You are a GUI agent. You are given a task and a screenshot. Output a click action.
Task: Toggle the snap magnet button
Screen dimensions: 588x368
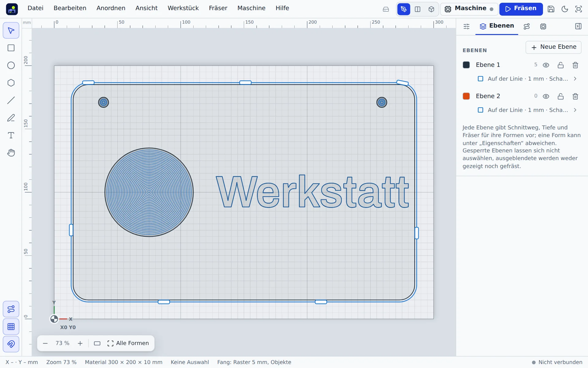[x=11, y=344]
